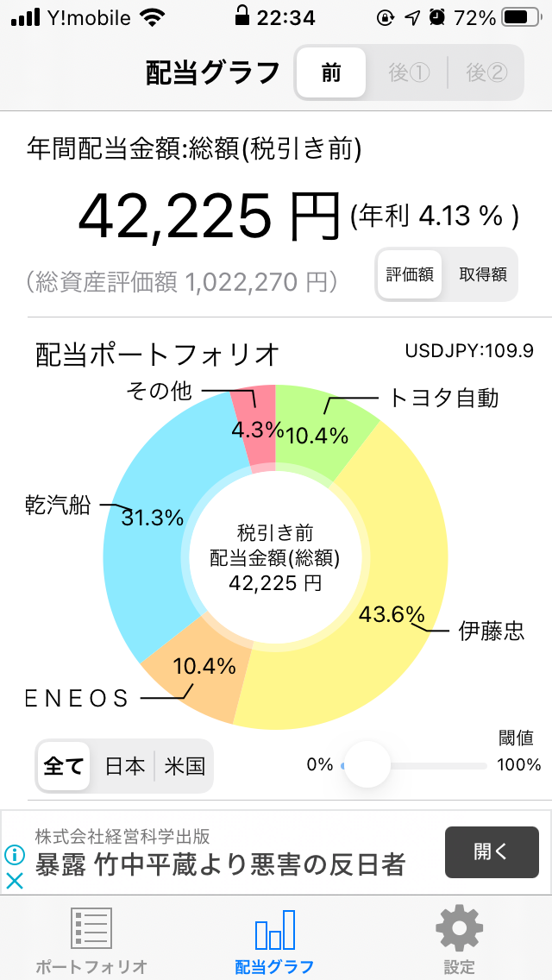552x980 pixels.
Task: Switch to 後① tax segment
Action: coord(409,72)
